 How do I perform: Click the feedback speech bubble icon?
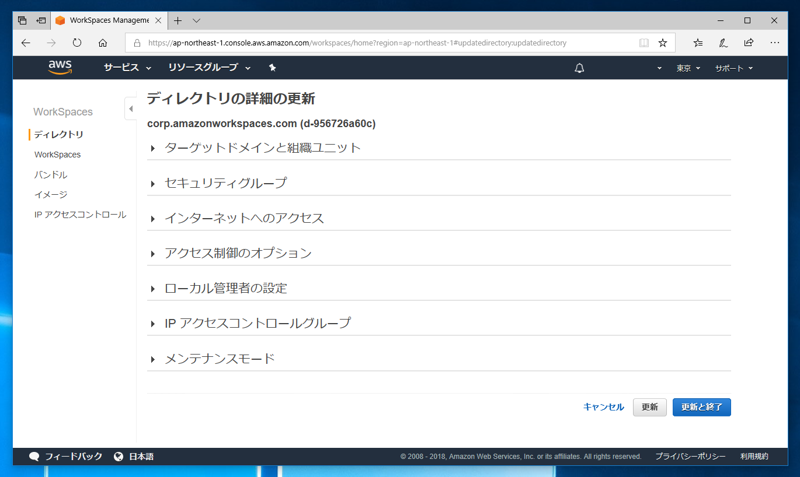(34, 457)
